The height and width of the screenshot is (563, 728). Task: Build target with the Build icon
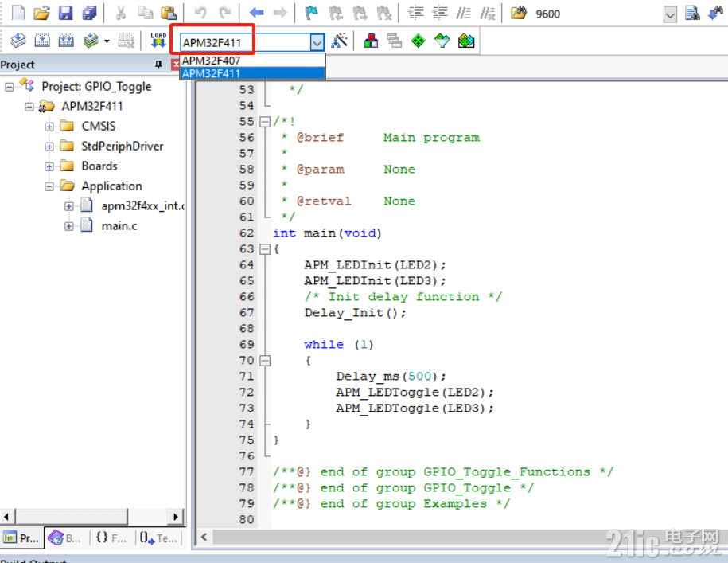click(42, 41)
